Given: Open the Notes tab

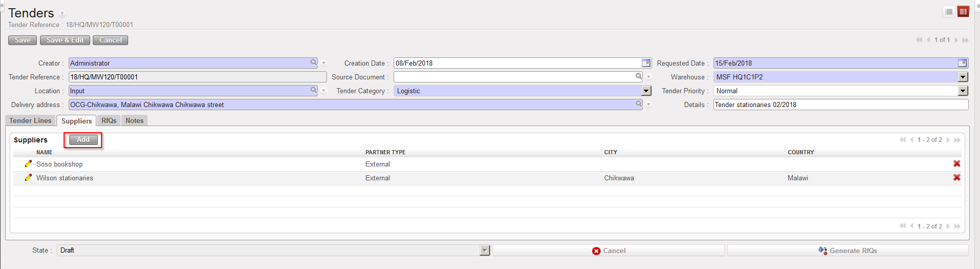Looking at the screenshot, I should (134, 121).
